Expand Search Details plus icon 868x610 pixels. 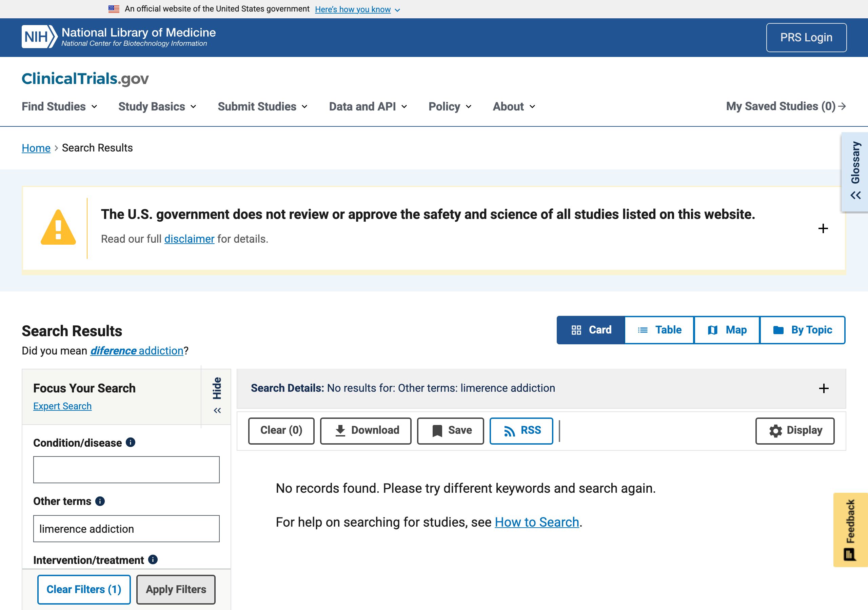pyautogui.click(x=823, y=388)
